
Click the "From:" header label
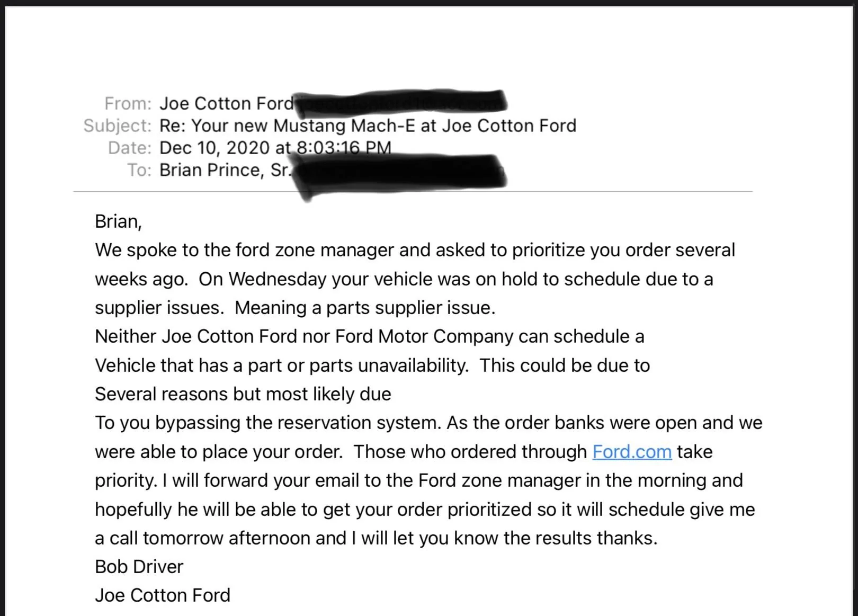point(128,103)
